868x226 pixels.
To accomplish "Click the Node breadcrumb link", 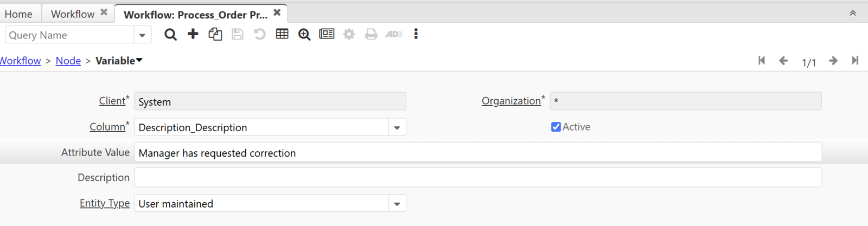I will pos(68,61).
